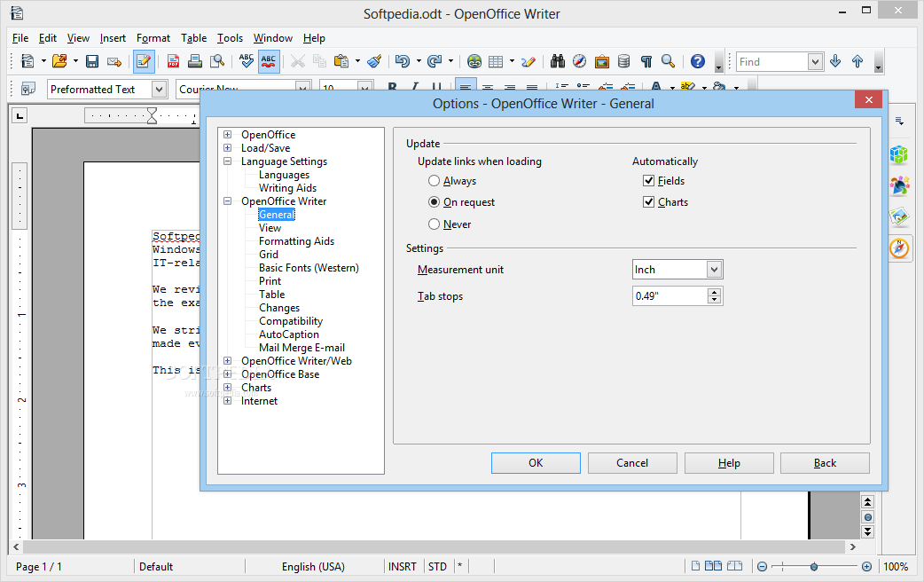Open the Find field dropdown arrow
Image resolution: width=924 pixels, height=582 pixels.
point(815,61)
